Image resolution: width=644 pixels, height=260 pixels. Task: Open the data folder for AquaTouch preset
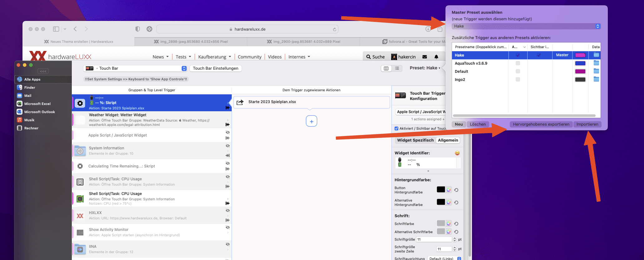click(x=596, y=63)
